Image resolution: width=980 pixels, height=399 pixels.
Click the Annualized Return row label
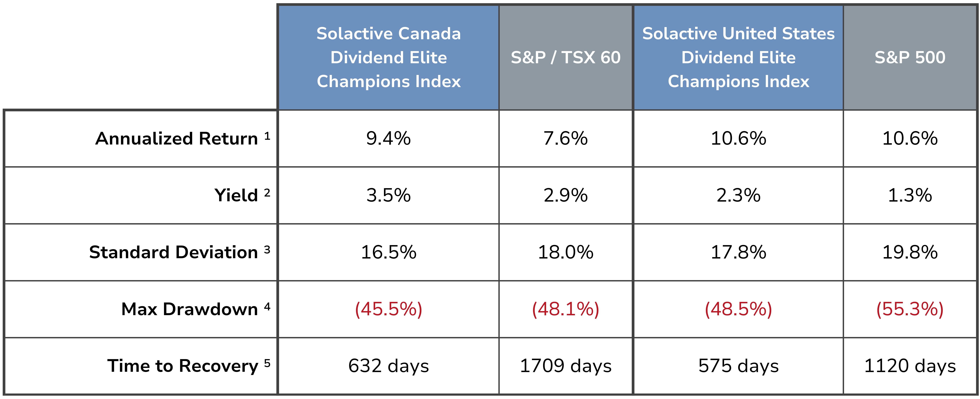click(183, 138)
